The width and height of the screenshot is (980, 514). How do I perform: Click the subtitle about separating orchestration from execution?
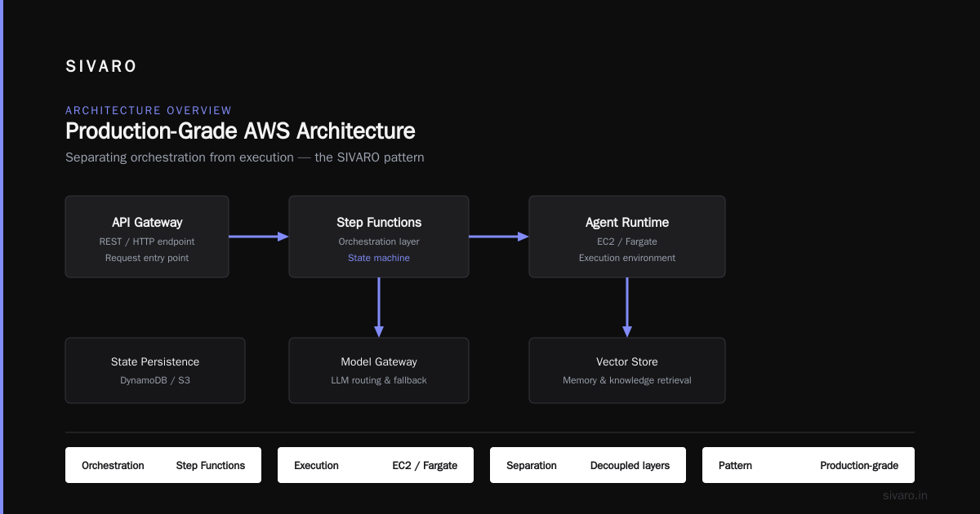[x=245, y=157]
